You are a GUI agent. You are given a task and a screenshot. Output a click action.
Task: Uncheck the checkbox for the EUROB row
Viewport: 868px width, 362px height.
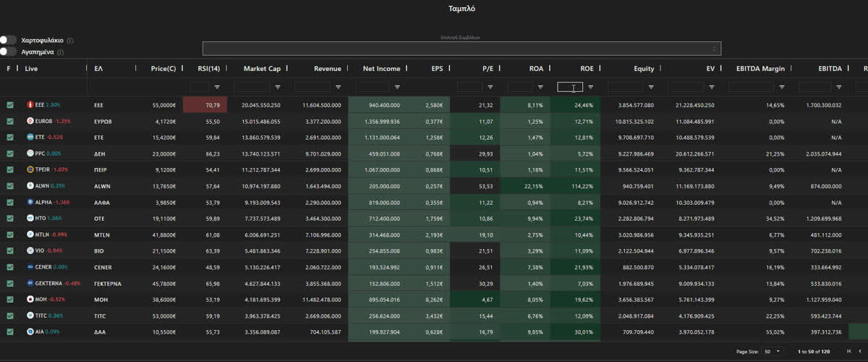click(10, 121)
